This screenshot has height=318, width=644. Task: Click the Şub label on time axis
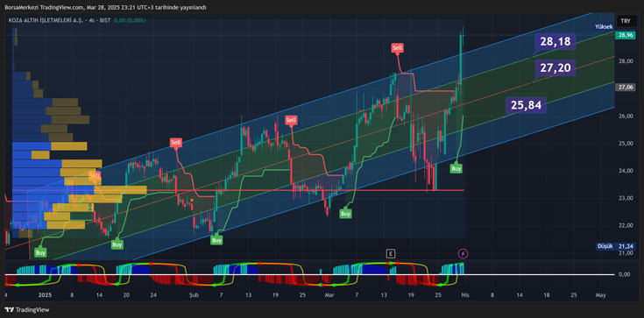pyautogui.click(x=193, y=295)
